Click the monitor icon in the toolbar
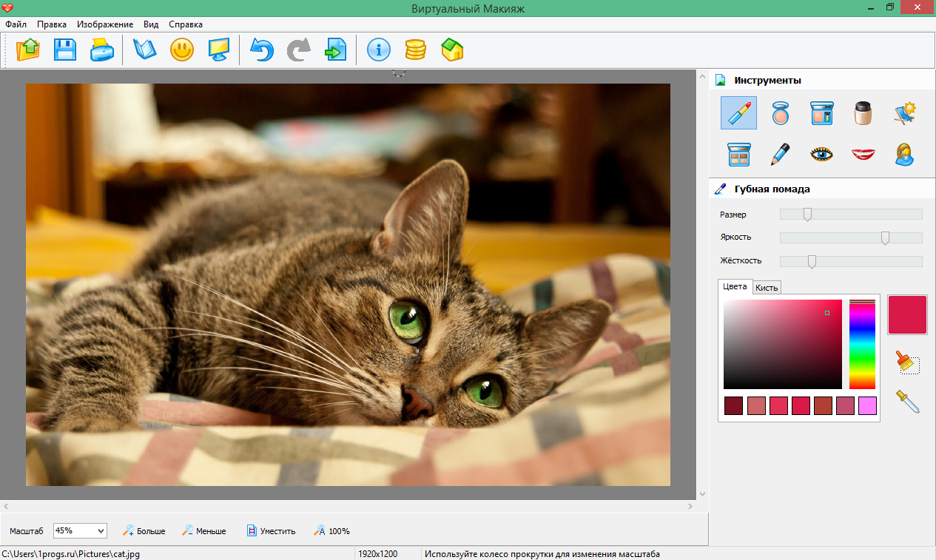 (x=219, y=50)
